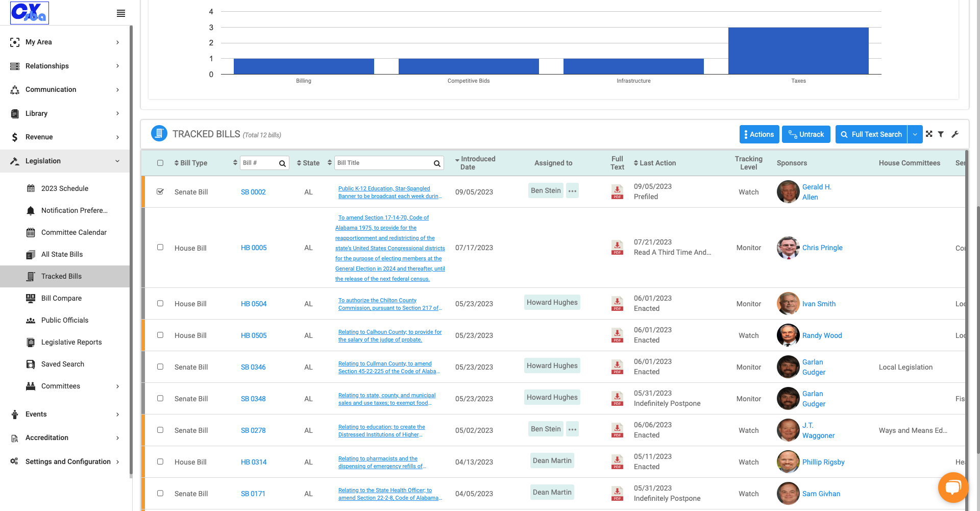Screen dimensions: 980x511
Task: Click the Bill Title search magnifier icon
Action: (x=437, y=163)
